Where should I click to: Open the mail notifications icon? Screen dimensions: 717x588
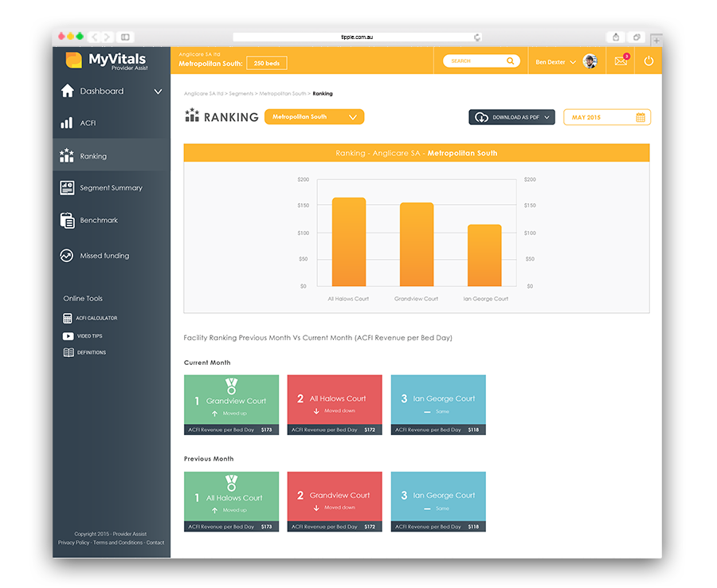[x=621, y=61]
